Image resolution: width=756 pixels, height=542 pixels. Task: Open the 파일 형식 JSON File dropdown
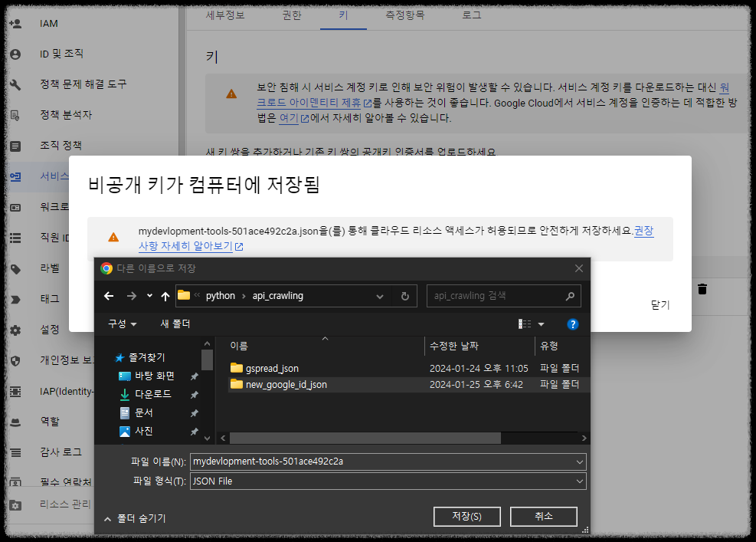tap(388, 481)
